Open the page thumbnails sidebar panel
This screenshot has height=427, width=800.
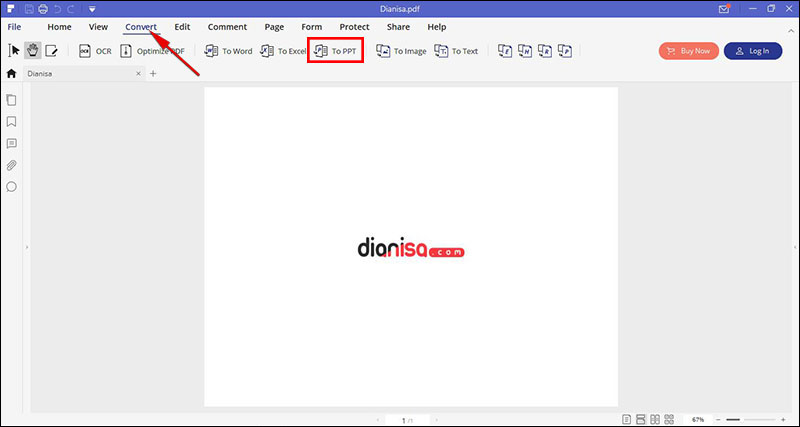tap(12, 100)
